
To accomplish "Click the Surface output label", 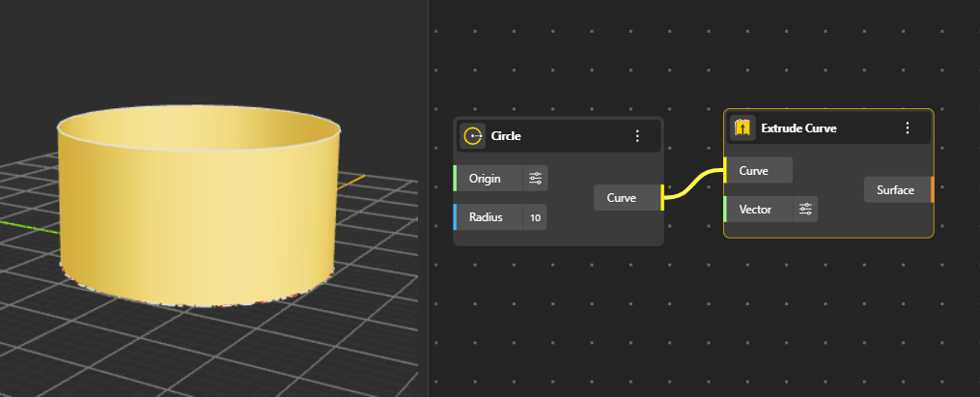I will point(895,190).
